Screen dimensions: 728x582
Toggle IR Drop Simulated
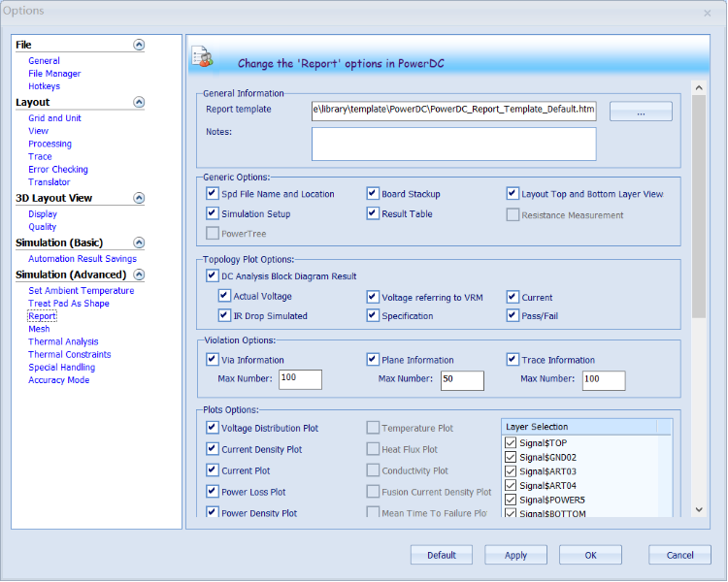pos(224,315)
